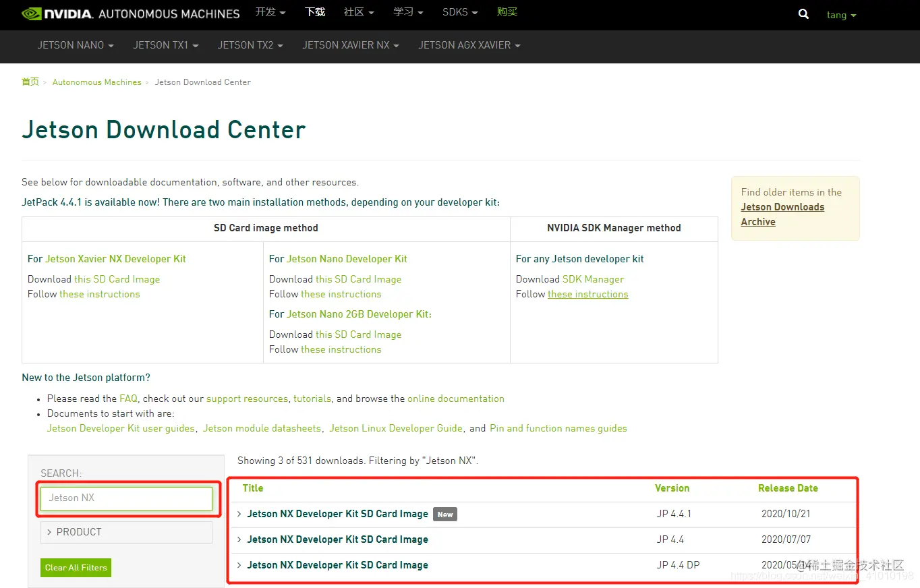Click the JP 4.4.1 version cell

(674, 514)
